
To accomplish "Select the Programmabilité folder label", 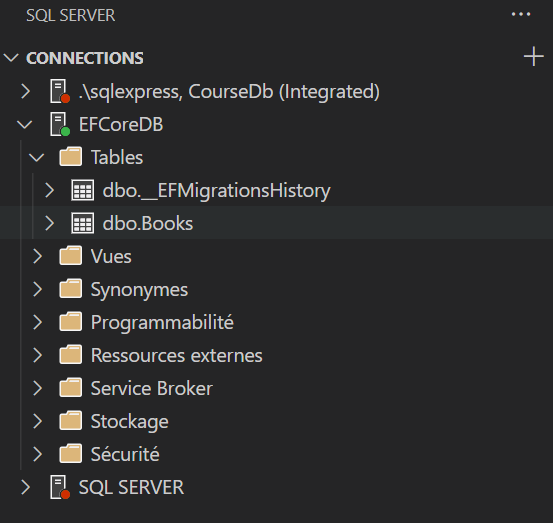I will click(162, 322).
